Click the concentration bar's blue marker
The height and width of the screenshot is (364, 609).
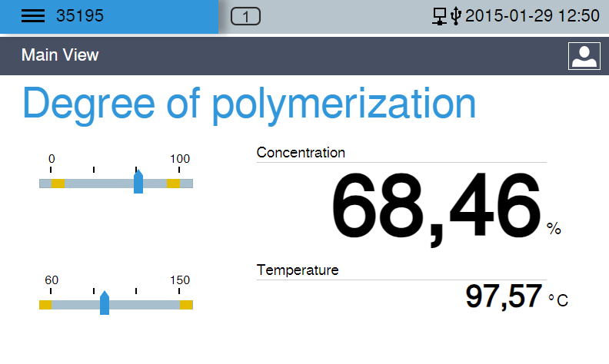[138, 183]
